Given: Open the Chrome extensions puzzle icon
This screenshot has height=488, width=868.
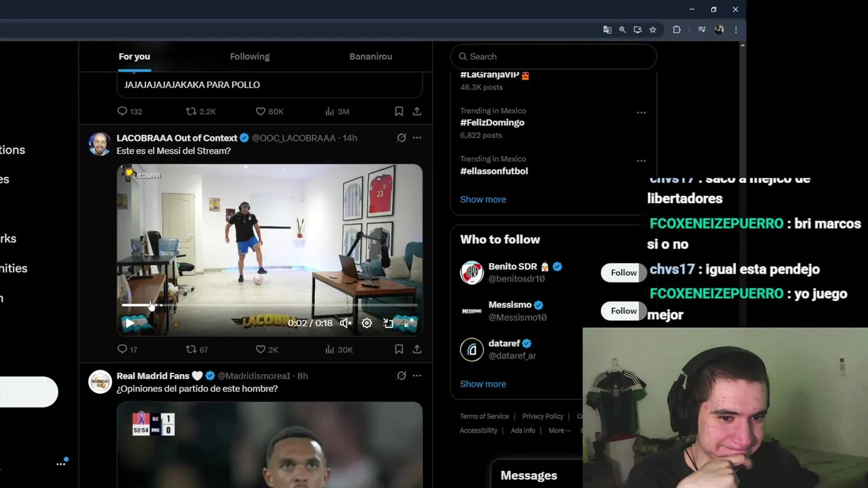Looking at the screenshot, I should [677, 30].
